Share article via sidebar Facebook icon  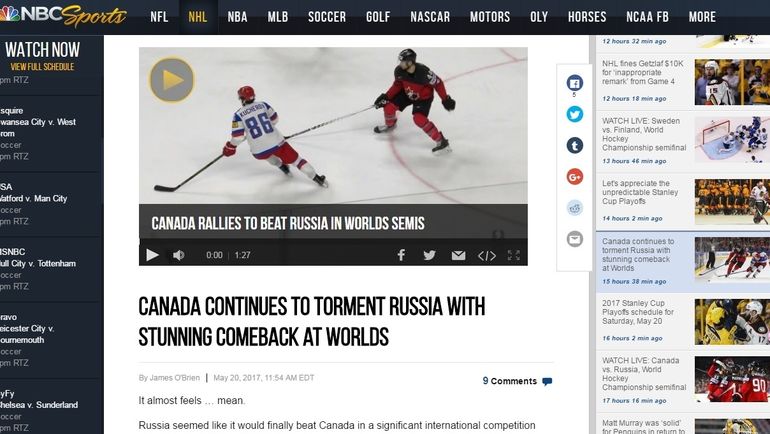click(x=574, y=83)
